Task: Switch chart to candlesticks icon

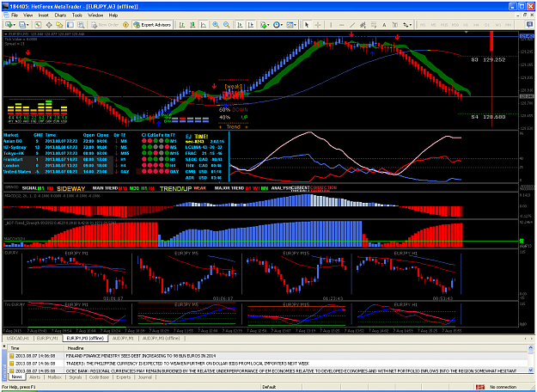Action: tap(192, 25)
